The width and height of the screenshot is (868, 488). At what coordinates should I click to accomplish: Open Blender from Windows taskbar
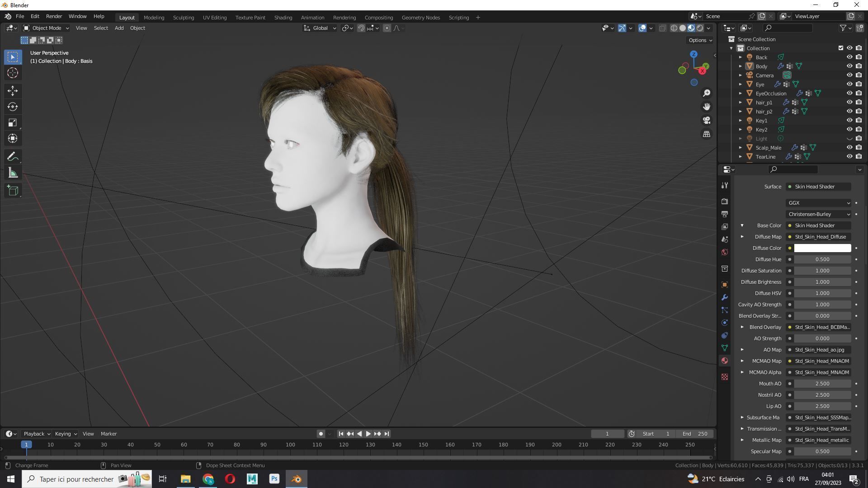coord(297,479)
